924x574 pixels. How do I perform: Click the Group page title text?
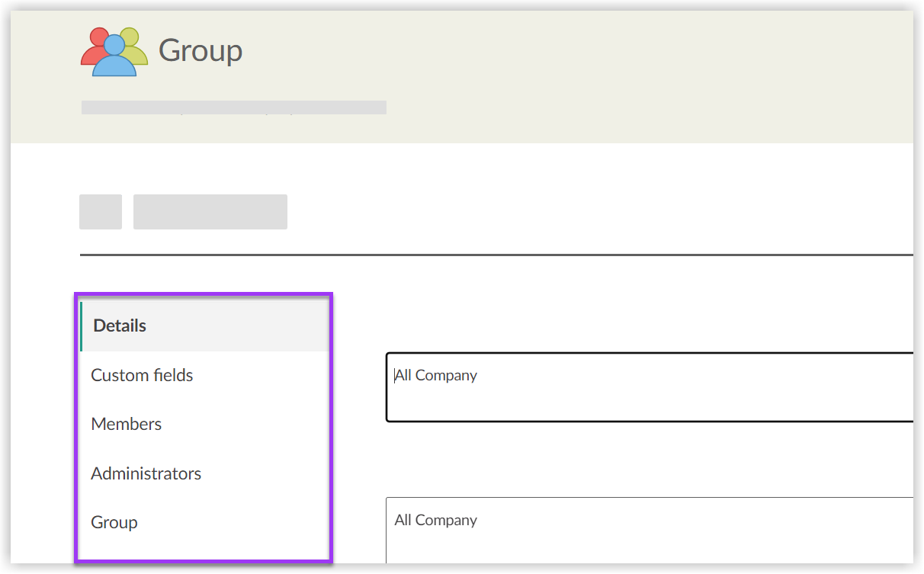coord(200,50)
